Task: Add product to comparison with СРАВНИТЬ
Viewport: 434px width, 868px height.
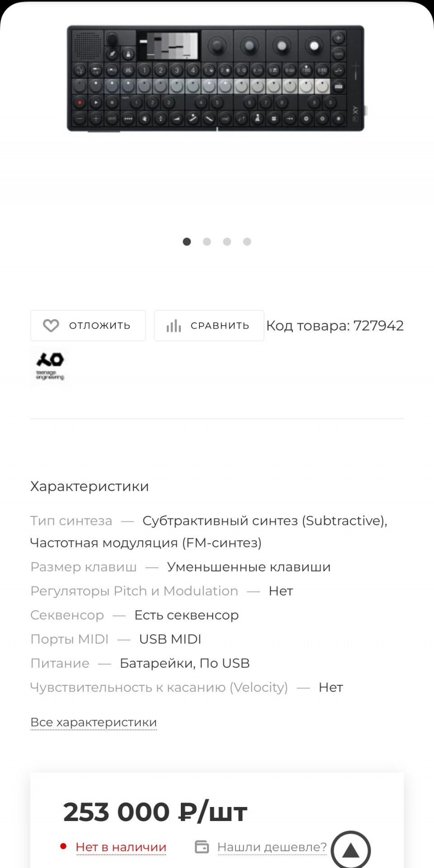Action: 209,325
